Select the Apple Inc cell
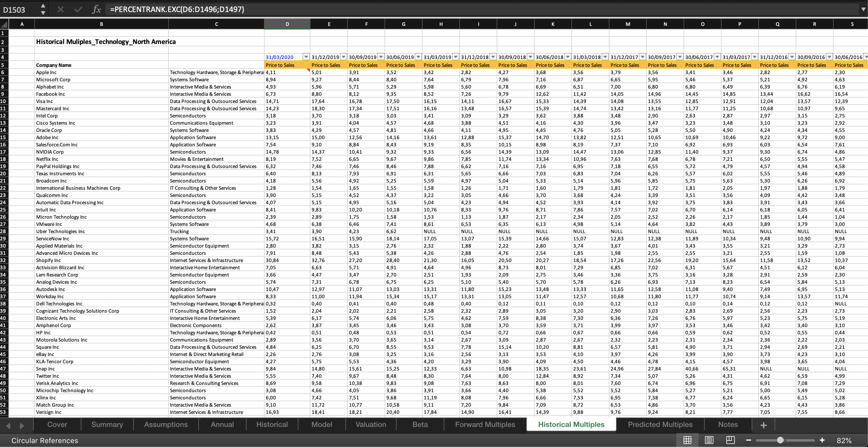This screenshot has width=868, height=447. tap(102, 72)
